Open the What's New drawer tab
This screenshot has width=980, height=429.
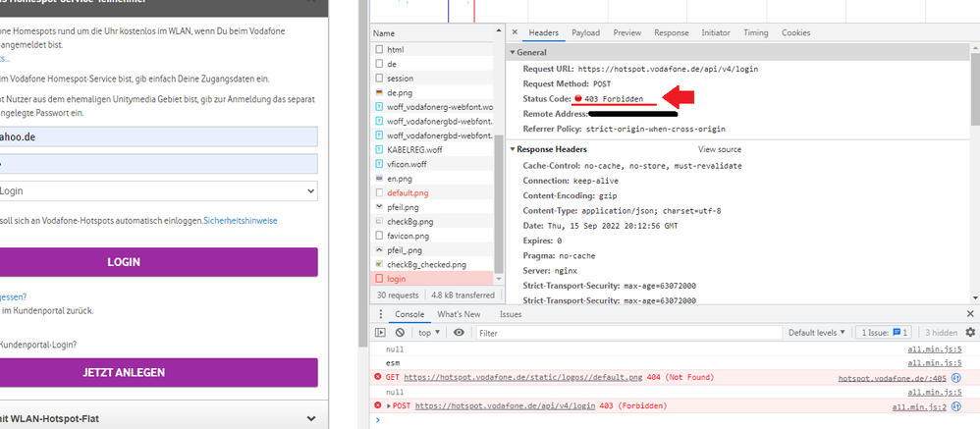coord(459,314)
